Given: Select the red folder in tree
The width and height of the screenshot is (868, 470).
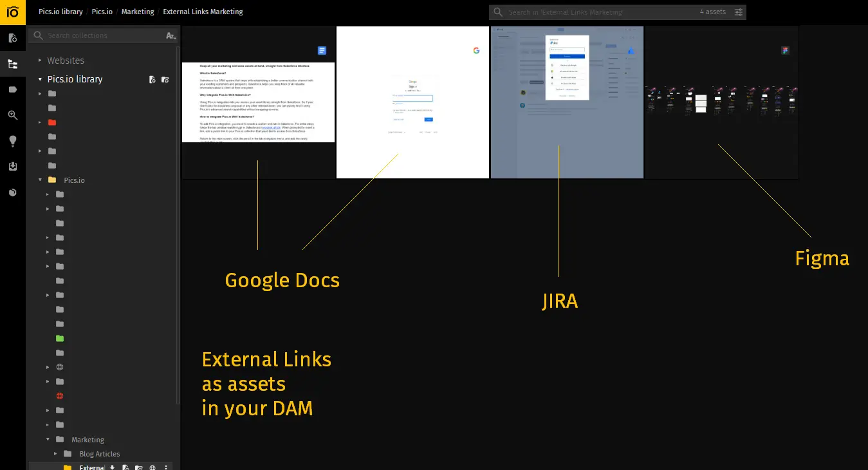Looking at the screenshot, I should [52, 122].
